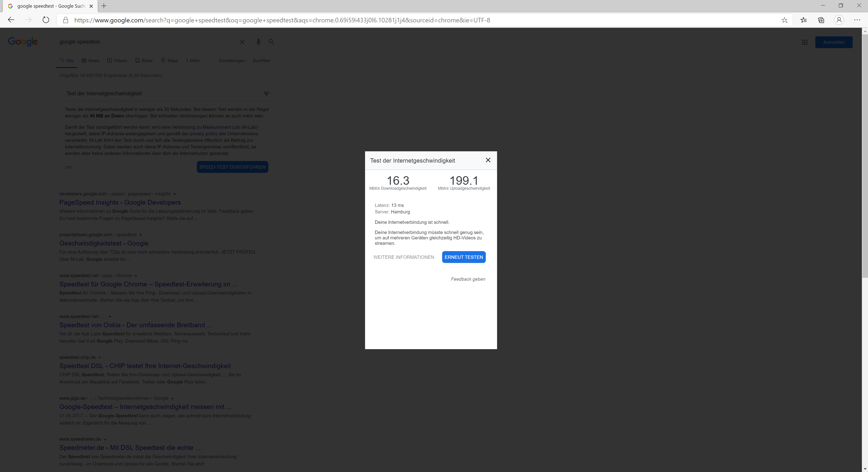Open Speedtest für Google Chrome result
Screen dimensions: 868x472
(x=148, y=284)
